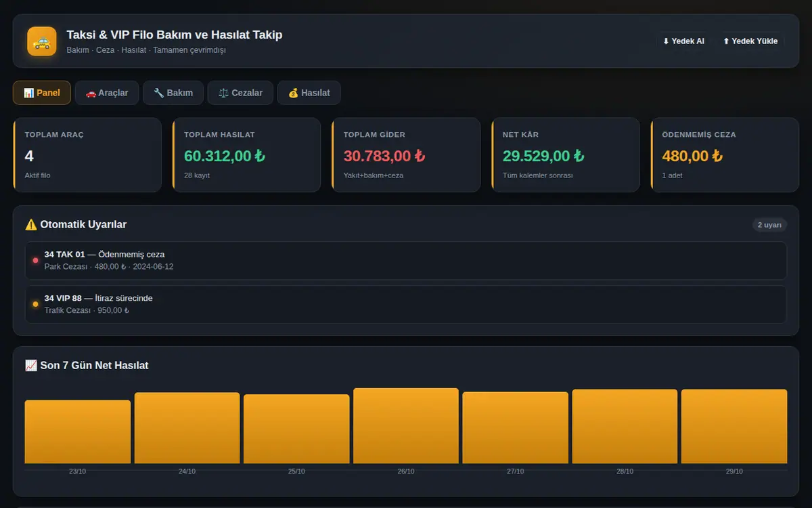Image resolution: width=812 pixels, height=508 pixels.
Task: Click the chart bar for 29/10
Action: (x=734, y=427)
